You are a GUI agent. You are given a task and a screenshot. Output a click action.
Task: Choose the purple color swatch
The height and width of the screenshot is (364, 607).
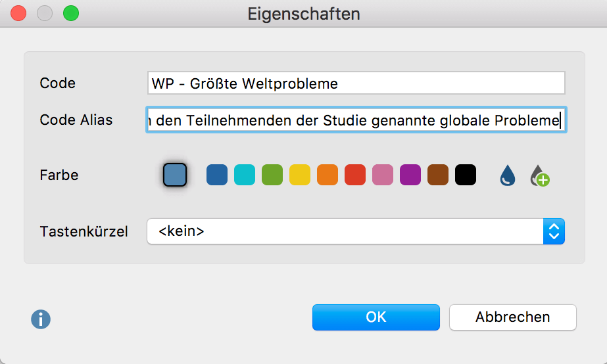tap(410, 175)
